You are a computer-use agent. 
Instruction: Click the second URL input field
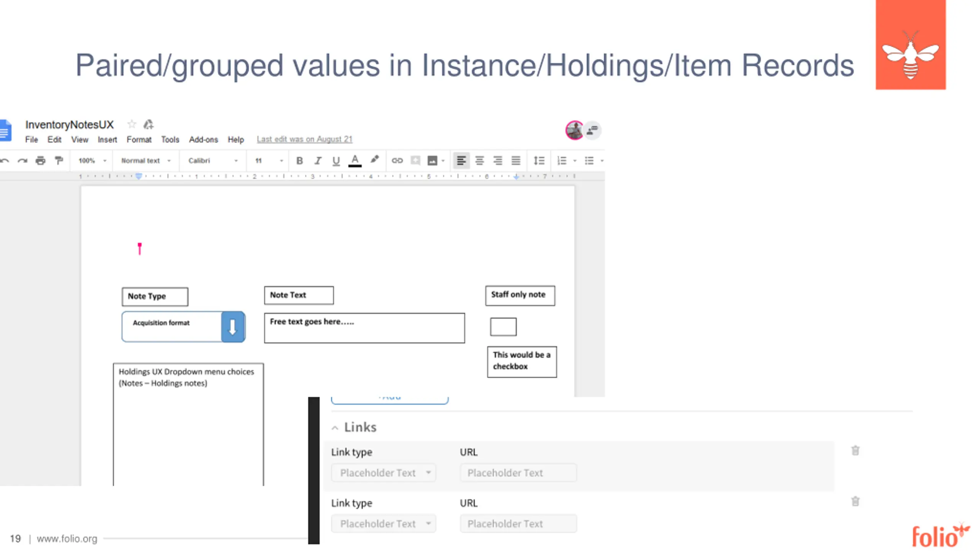coord(518,523)
